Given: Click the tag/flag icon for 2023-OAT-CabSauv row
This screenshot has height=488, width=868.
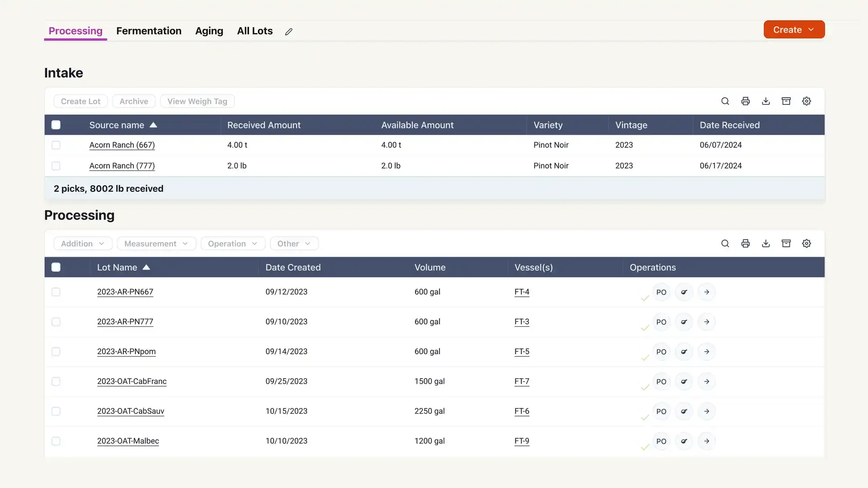Looking at the screenshot, I should [684, 411].
